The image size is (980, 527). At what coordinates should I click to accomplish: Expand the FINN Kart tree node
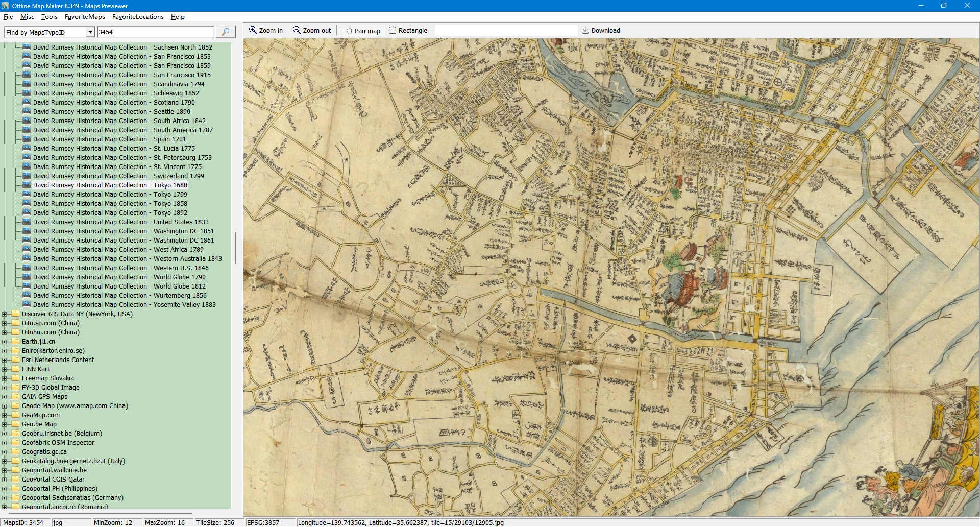pyautogui.click(x=5, y=369)
